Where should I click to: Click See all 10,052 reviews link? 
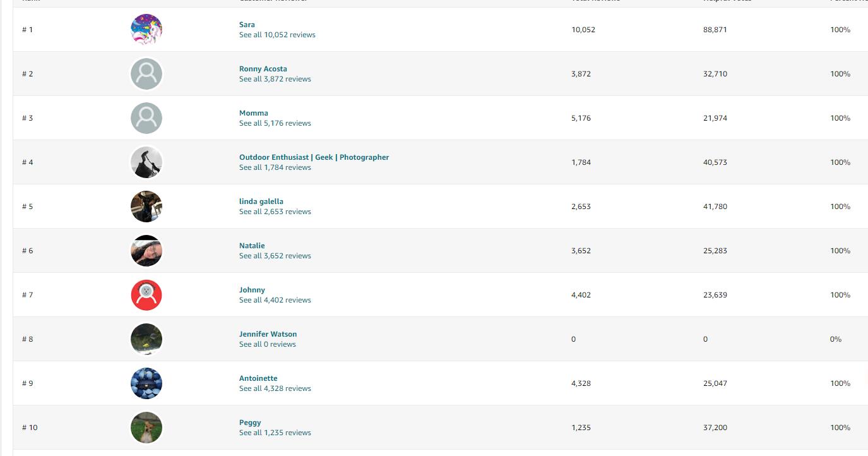pos(277,35)
